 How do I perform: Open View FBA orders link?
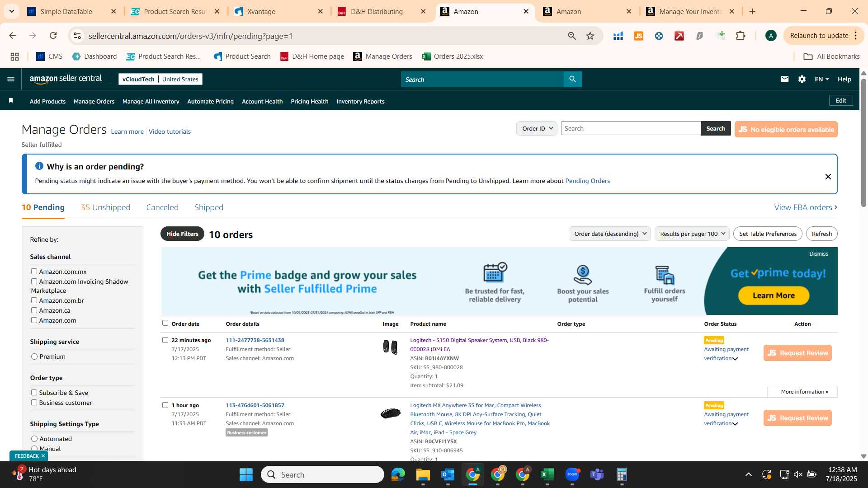806,207
